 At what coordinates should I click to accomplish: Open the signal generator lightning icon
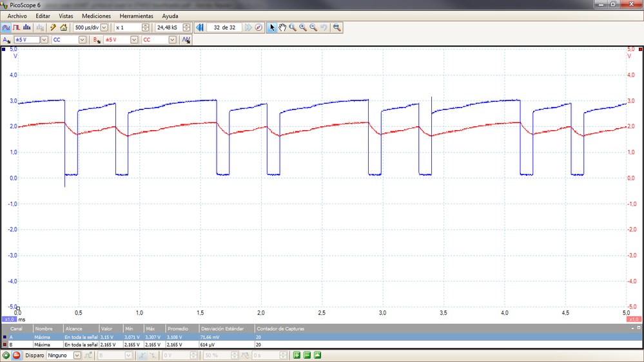[53, 28]
